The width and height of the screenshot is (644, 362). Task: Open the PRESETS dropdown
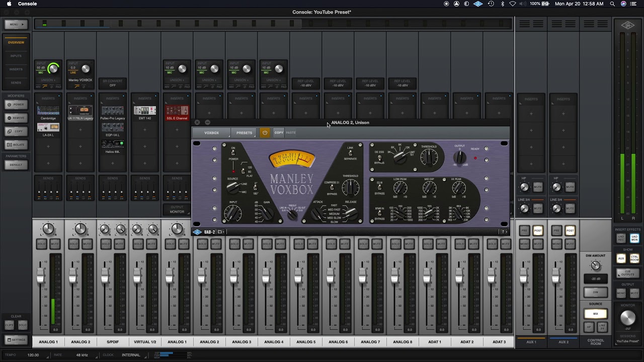[245, 133]
